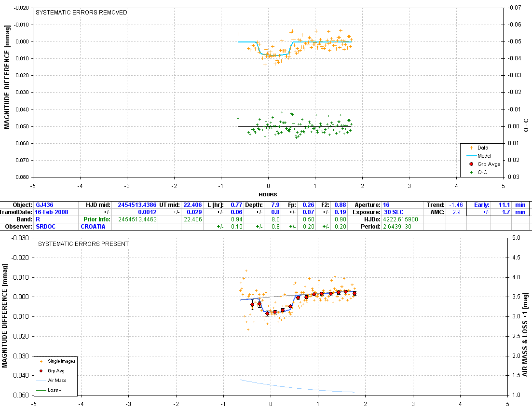Select the UT uncertainty "0.029" cell

pos(194,212)
